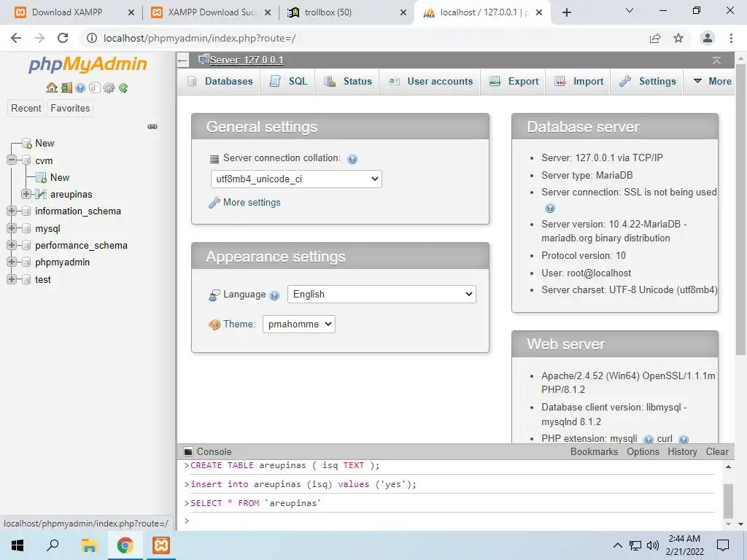Open File Explorer from taskbar
747x560 pixels.
tap(89, 545)
